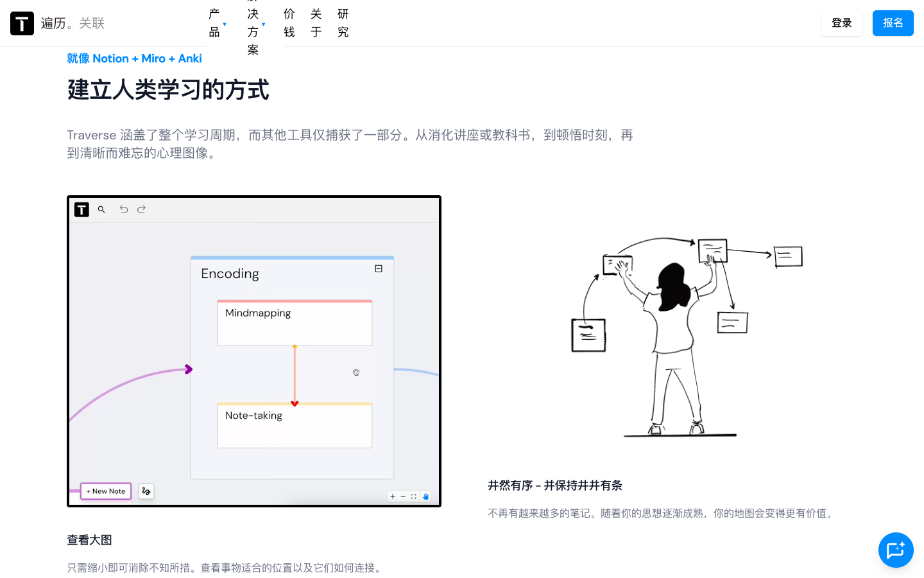The height and width of the screenshot is (578, 924).
Task: Collapse the Encoding card
Action: pos(379,269)
